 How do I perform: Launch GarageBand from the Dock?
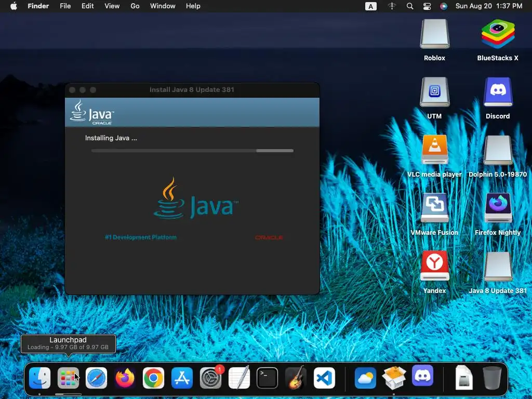296,377
